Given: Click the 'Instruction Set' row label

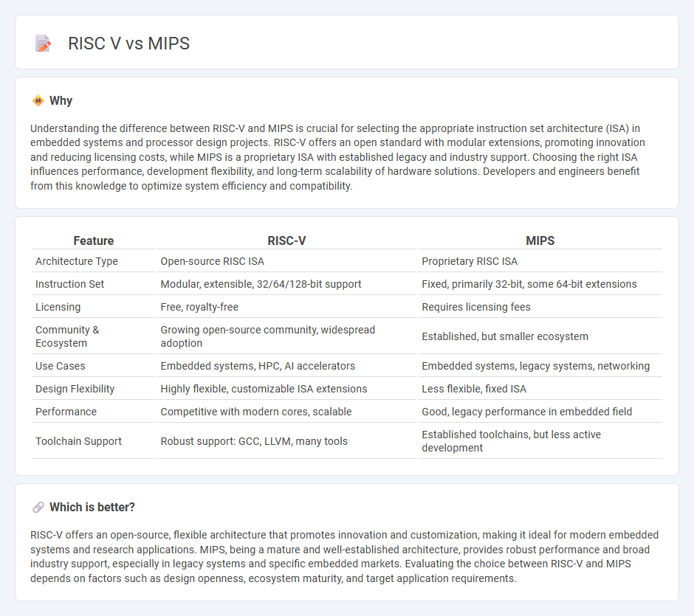Looking at the screenshot, I should [x=69, y=284].
